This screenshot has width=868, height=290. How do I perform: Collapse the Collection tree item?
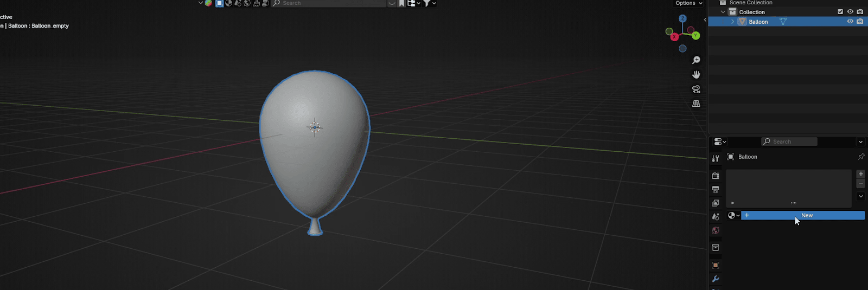[x=723, y=12]
